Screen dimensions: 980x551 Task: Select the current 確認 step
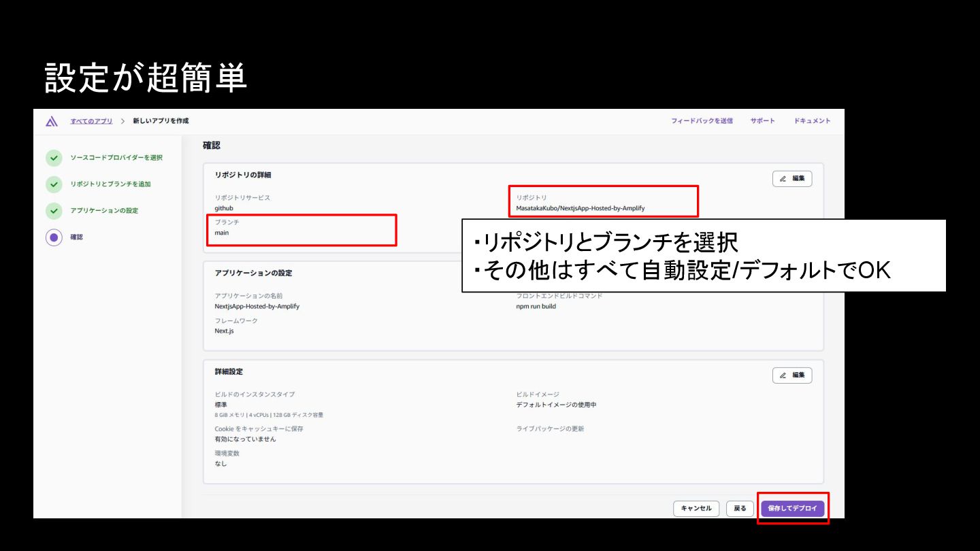coord(76,237)
